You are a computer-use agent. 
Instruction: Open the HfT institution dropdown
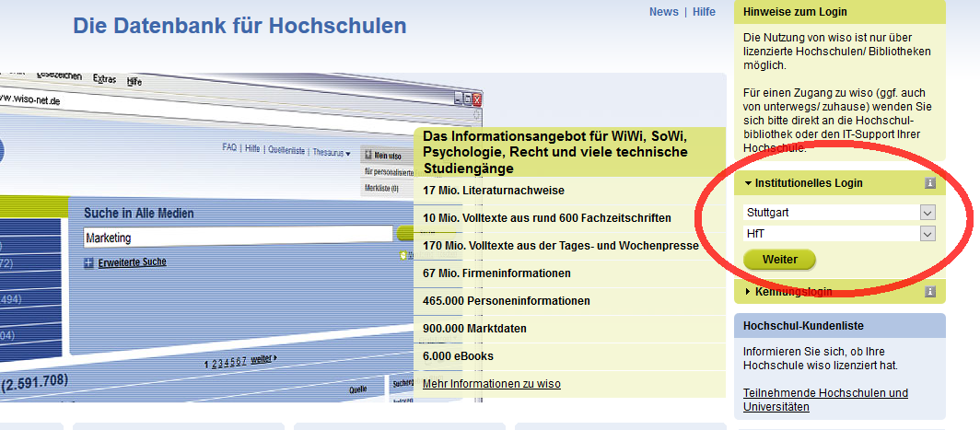pos(839,234)
